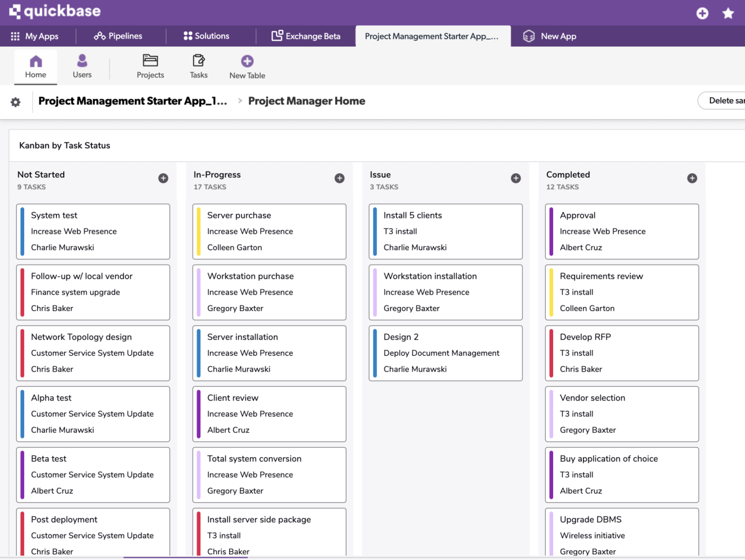745x560 pixels.
Task: Add a task to In-Progress column
Action: pos(339,178)
